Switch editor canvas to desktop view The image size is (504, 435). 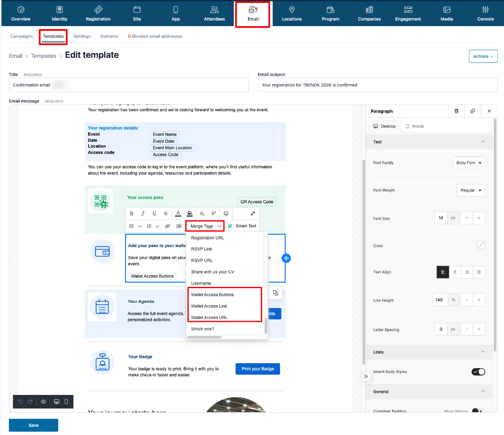[x=57, y=402]
